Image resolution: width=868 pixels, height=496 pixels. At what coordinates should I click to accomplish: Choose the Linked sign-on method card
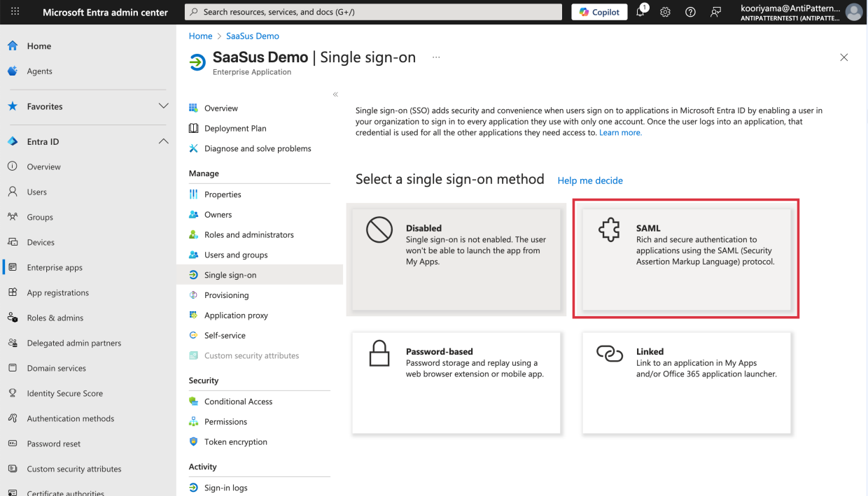tap(687, 383)
